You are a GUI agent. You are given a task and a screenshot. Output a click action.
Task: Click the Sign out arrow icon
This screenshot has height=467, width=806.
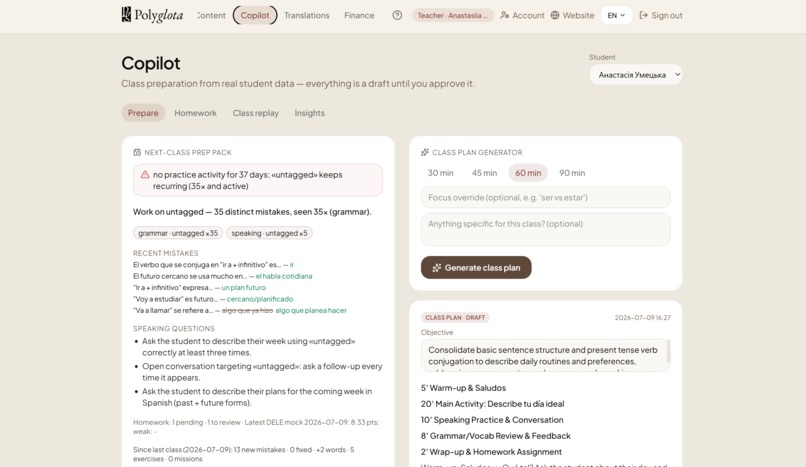644,15
